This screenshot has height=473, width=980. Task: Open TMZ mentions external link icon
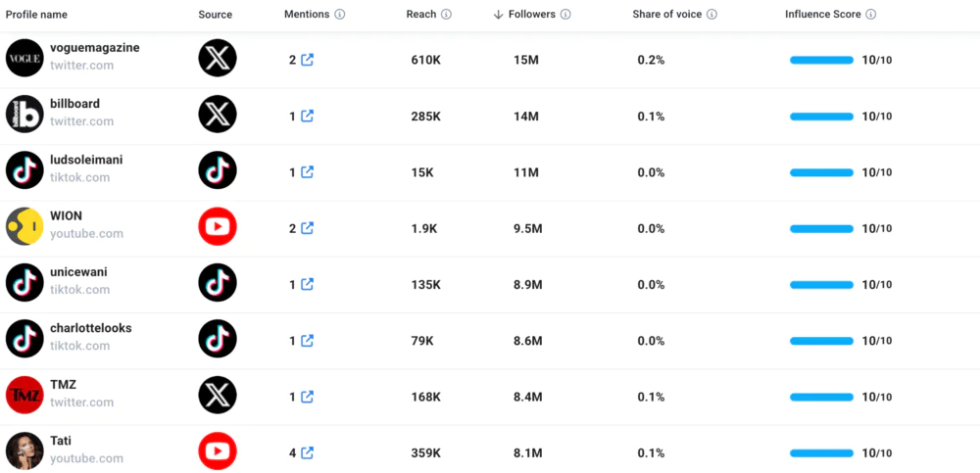308,397
